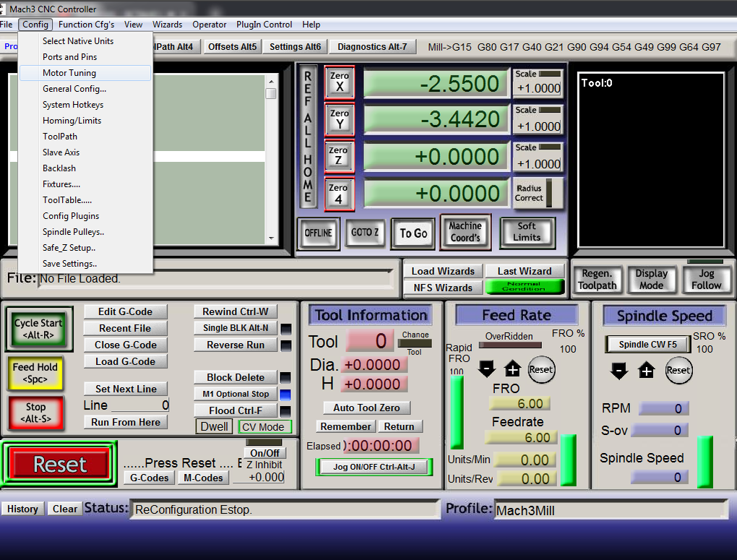Open Homing/Limits menu entry

coord(85,121)
